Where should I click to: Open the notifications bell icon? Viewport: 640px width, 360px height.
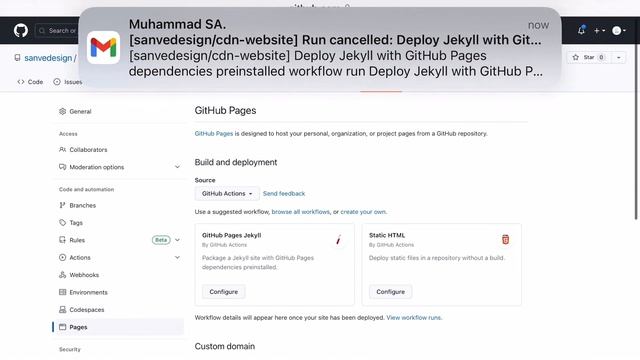(x=581, y=30)
